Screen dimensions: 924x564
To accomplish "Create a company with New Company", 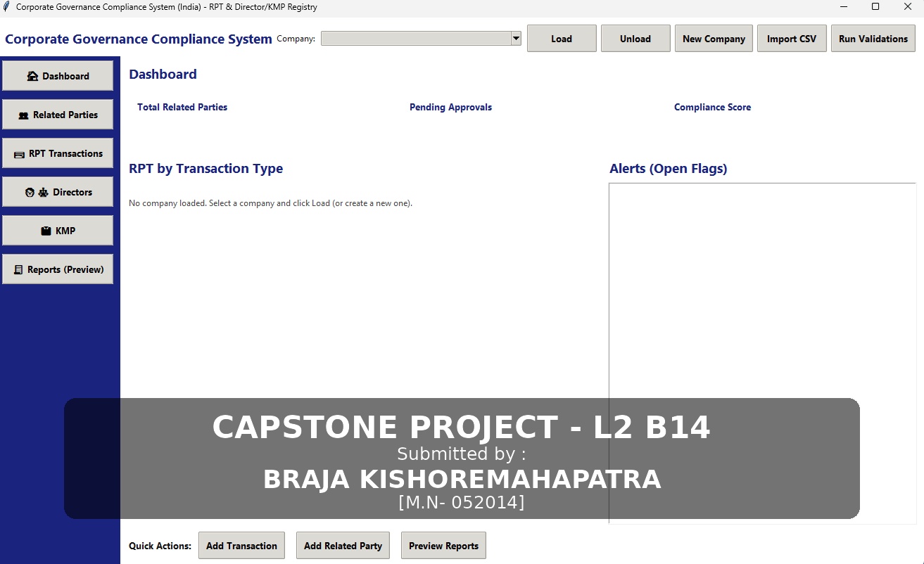I will [714, 39].
